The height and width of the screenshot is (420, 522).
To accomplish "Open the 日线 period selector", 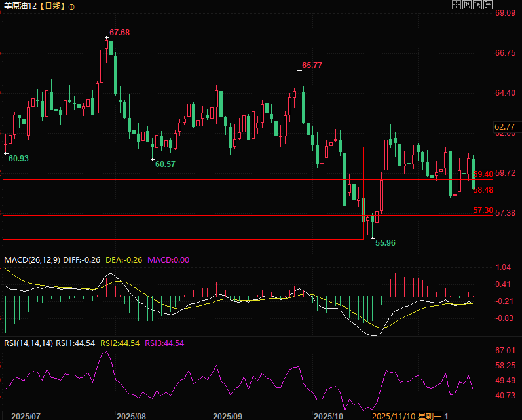I will coord(53,6).
